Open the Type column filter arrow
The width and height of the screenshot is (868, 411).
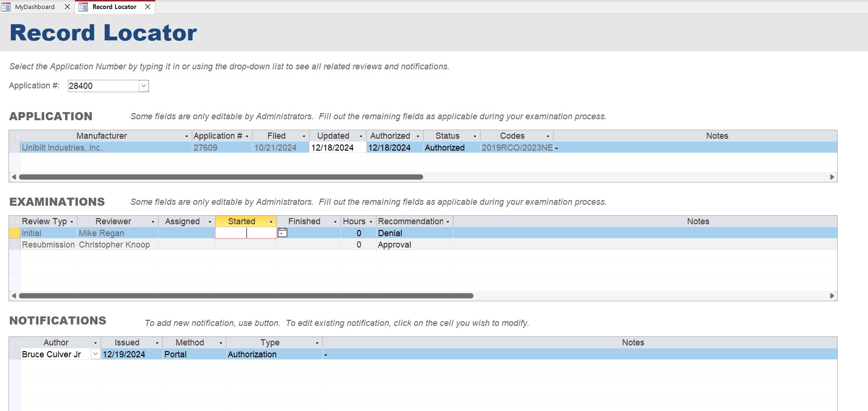(317, 343)
